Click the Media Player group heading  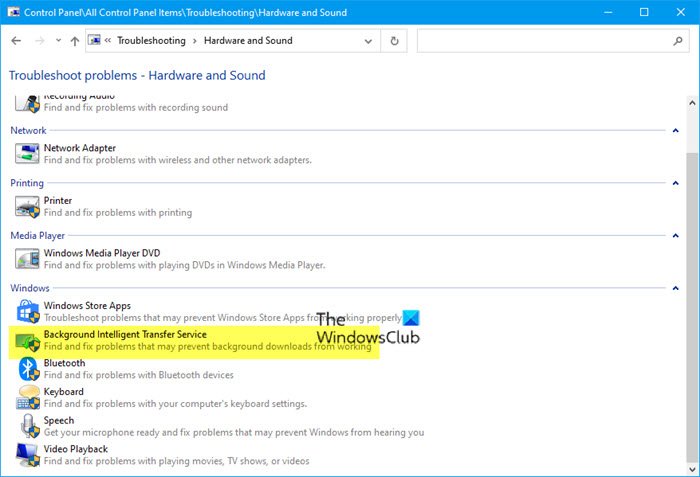click(38, 235)
